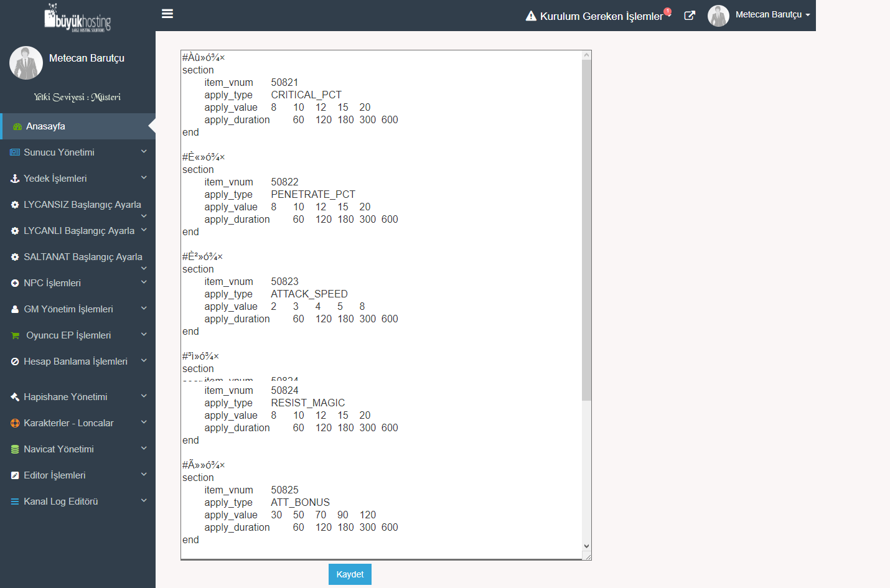Click the gavel icon beside Hapishane Yönetimi

(x=15, y=397)
